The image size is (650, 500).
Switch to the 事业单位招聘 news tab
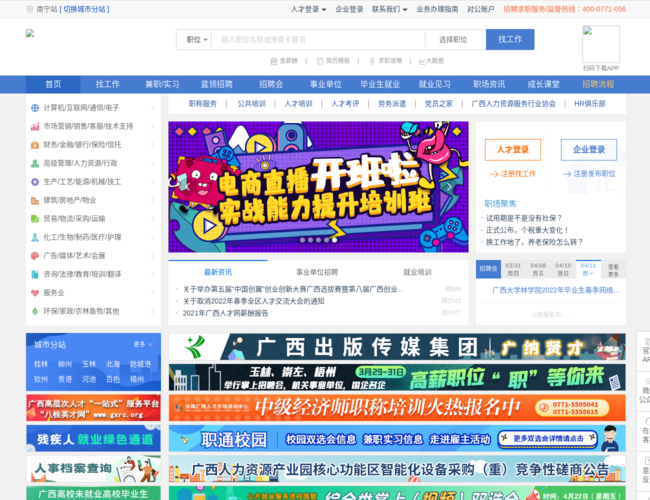pyautogui.click(x=317, y=272)
